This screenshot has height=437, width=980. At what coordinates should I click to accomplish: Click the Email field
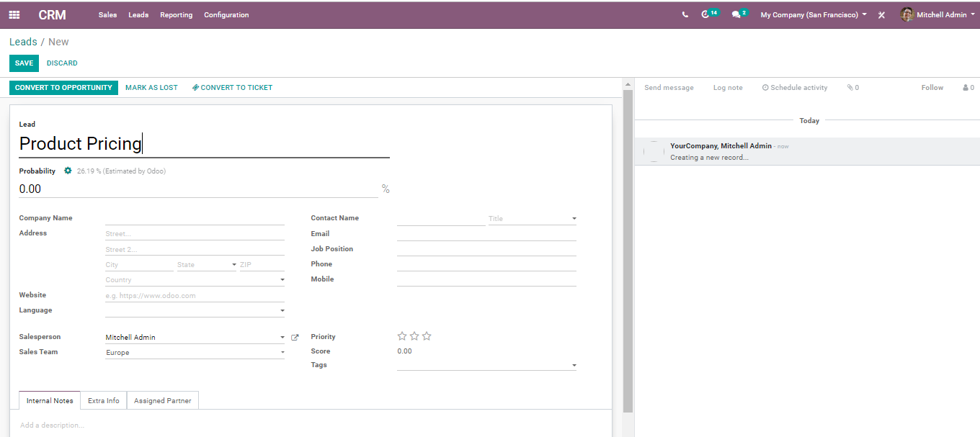tap(486, 234)
